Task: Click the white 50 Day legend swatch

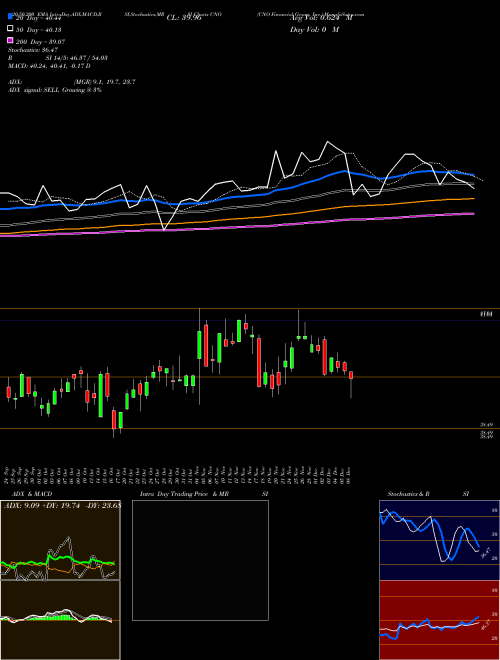Action: tap(11, 29)
